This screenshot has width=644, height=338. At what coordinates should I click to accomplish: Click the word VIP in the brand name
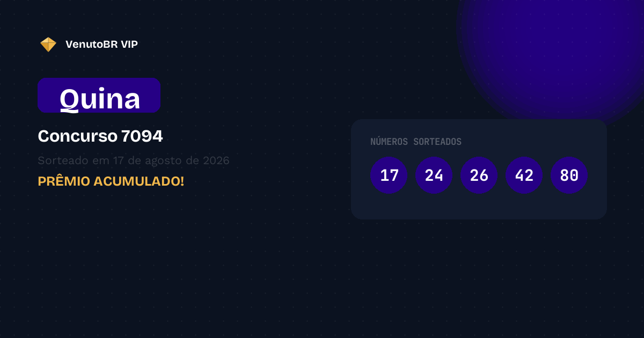[x=129, y=45]
